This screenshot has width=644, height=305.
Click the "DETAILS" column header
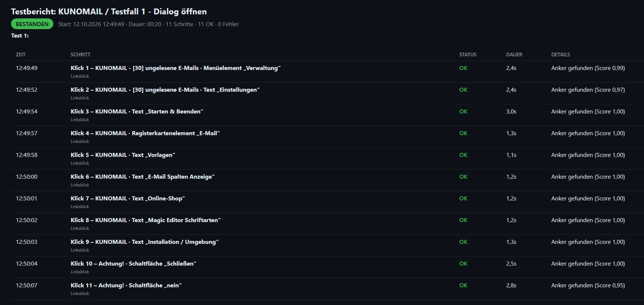[x=561, y=55]
